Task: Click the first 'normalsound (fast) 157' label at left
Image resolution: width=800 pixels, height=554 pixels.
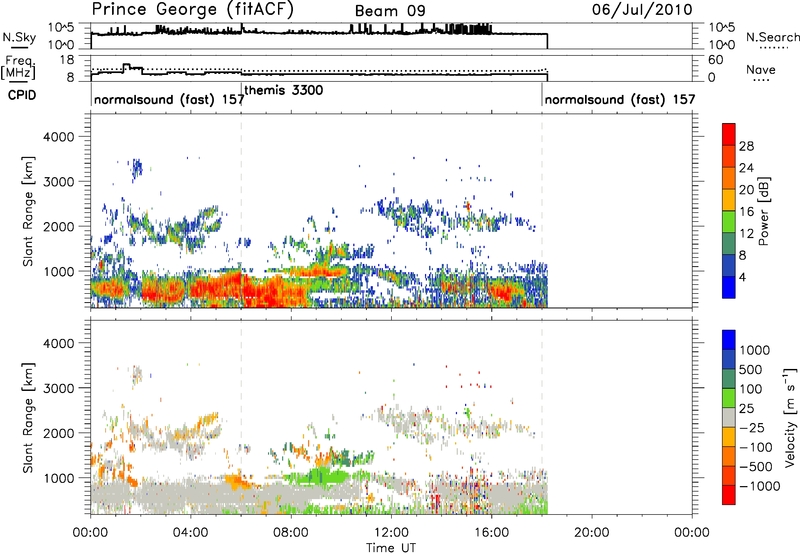Action: tap(169, 99)
